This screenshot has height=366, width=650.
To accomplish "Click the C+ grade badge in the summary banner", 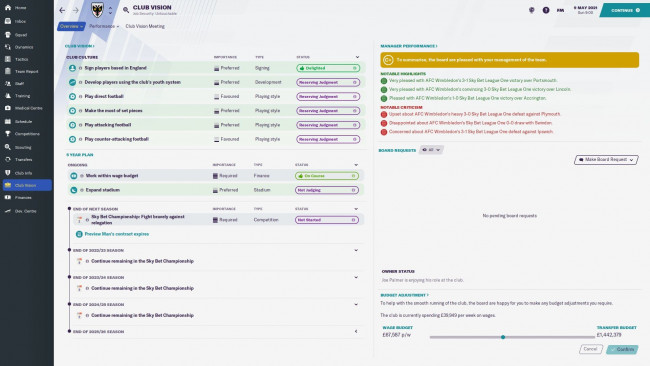I will (x=388, y=60).
